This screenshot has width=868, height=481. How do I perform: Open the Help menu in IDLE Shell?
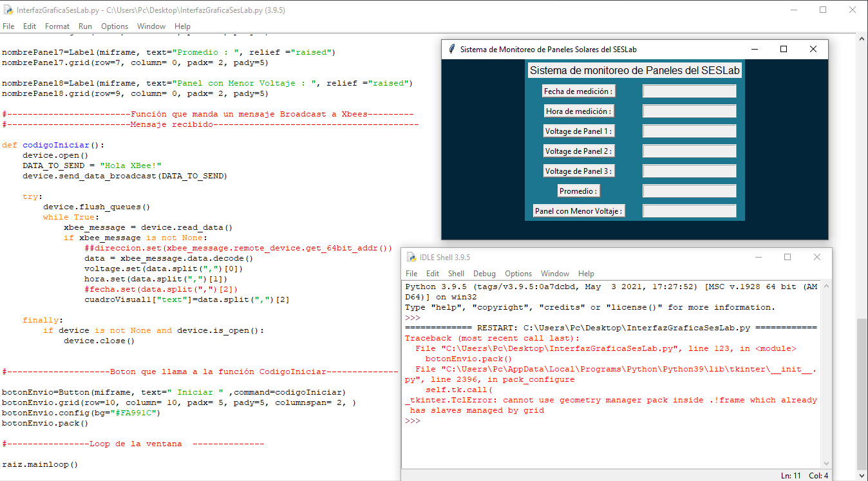(586, 274)
